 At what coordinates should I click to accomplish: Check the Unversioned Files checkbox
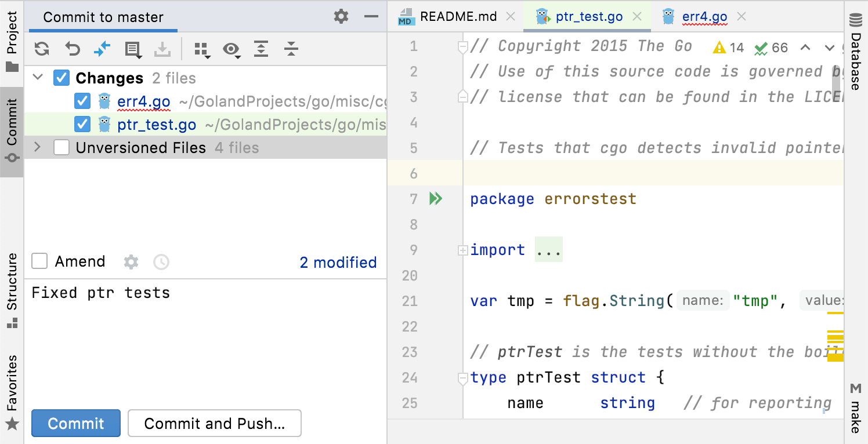(62, 148)
